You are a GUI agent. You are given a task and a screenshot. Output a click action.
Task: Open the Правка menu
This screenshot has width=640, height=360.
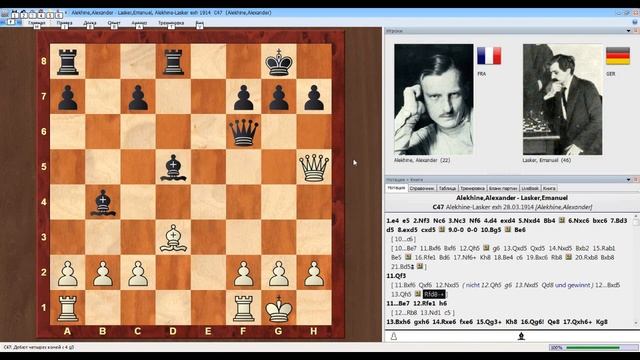pos(64,22)
